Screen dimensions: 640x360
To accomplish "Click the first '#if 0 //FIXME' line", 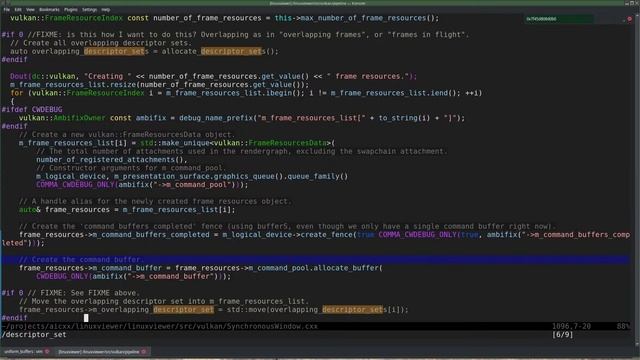I will coord(236,35).
